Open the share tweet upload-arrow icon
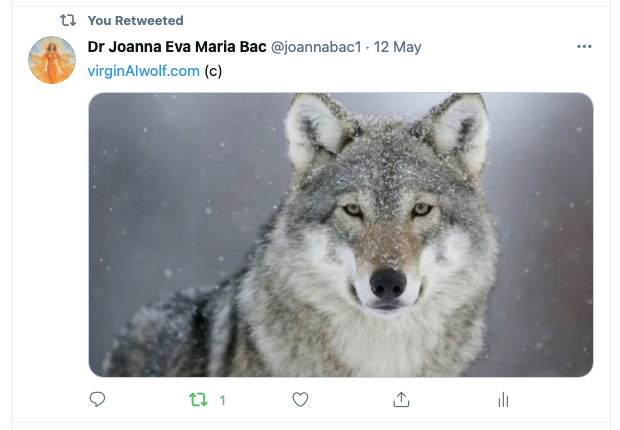The width and height of the screenshot is (620, 430). point(401,400)
